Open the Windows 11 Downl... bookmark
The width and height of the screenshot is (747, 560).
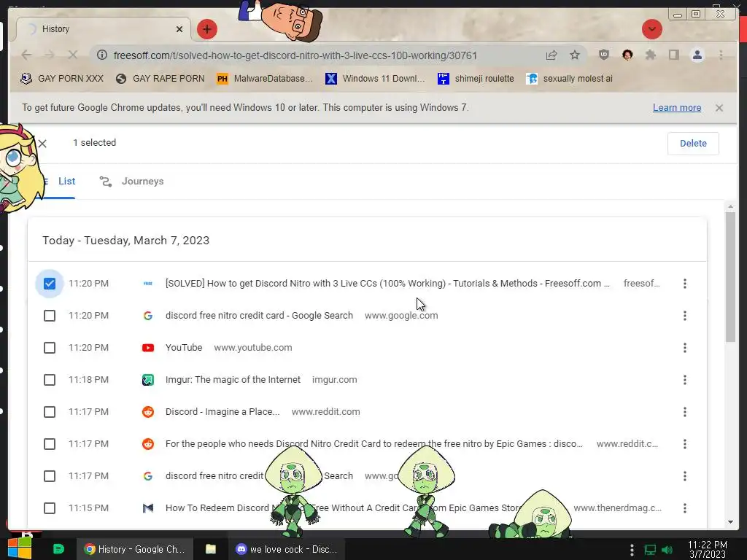pyautogui.click(x=376, y=79)
